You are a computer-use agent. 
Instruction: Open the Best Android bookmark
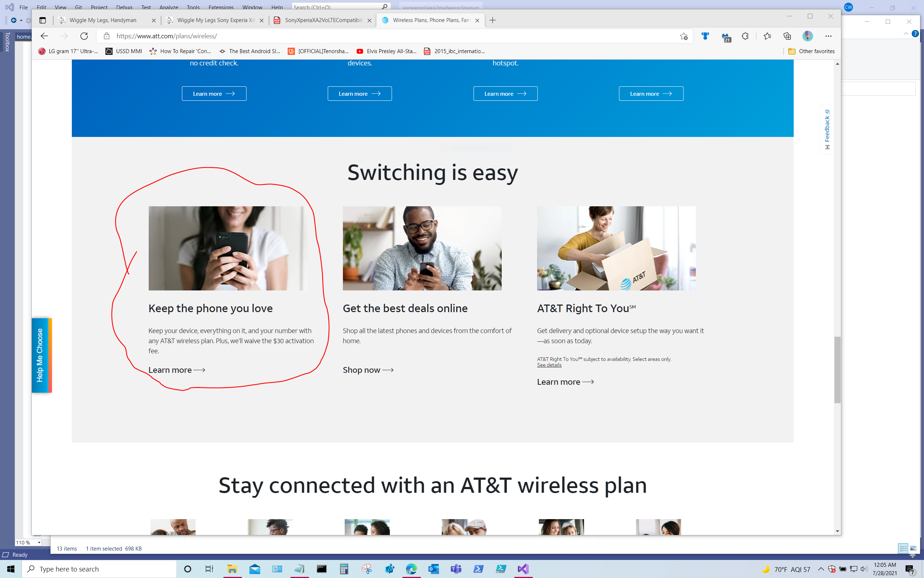click(x=250, y=51)
